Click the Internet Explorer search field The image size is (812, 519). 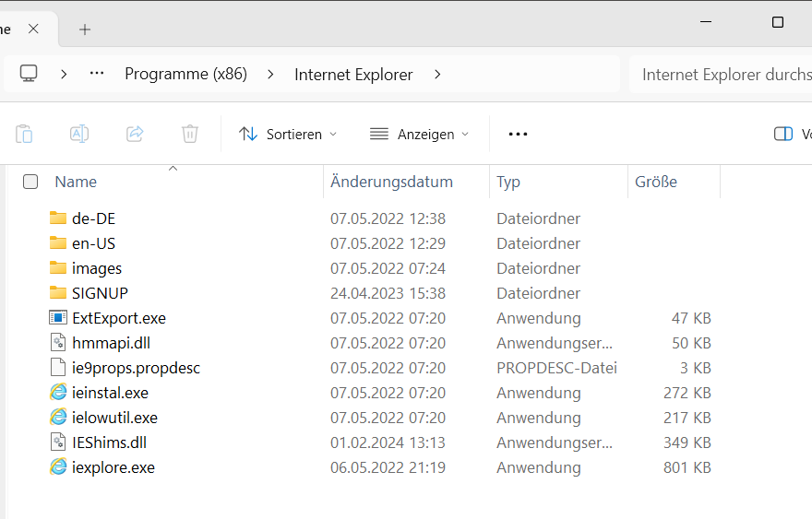[x=720, y=74]
